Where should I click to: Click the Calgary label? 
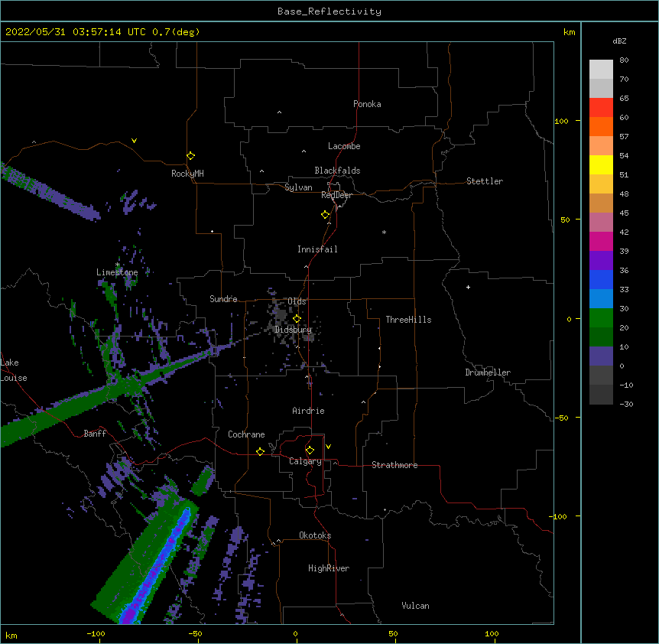point(306,461)
